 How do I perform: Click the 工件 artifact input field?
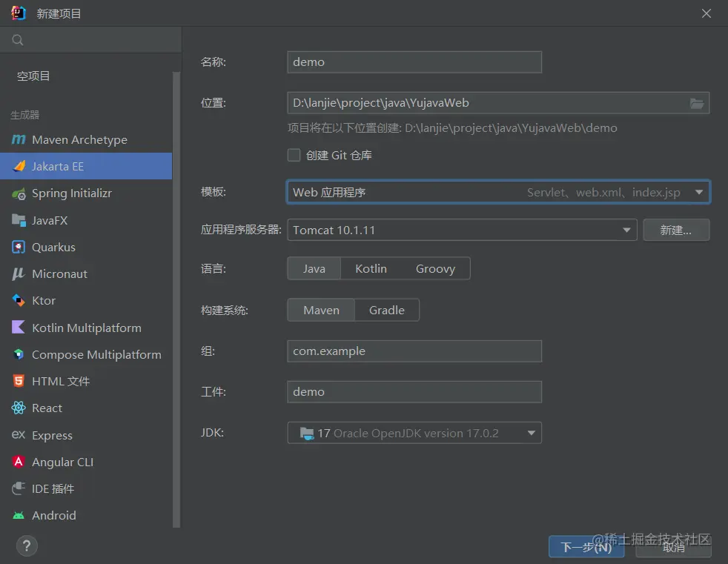click(x=414, y=392)
